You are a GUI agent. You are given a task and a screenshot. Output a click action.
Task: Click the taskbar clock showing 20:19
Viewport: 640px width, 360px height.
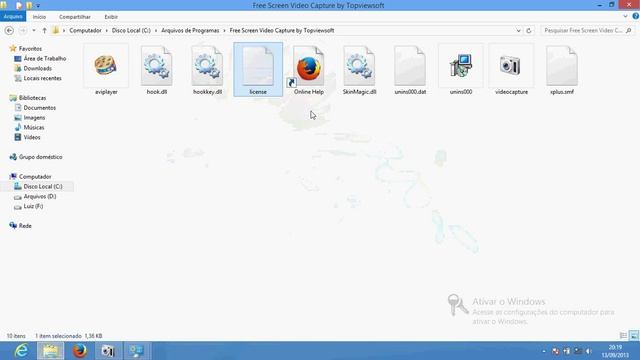(615, 351)
